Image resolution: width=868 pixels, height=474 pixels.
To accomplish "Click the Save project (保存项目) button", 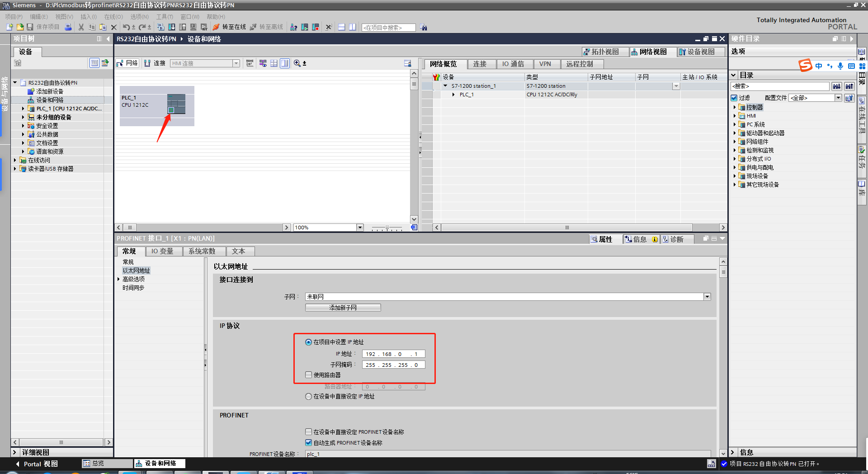I will [43, 27].
